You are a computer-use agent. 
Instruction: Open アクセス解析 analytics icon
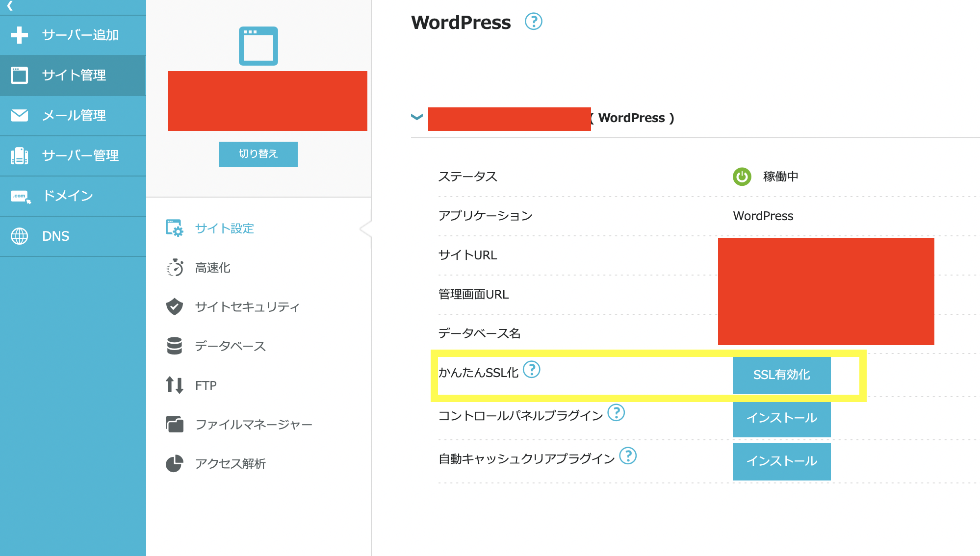click(175, 463)
